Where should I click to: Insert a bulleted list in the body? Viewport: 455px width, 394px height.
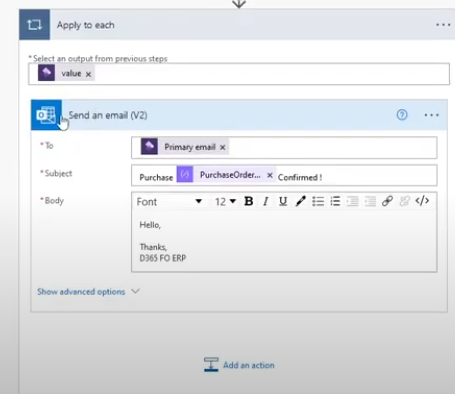318,201
